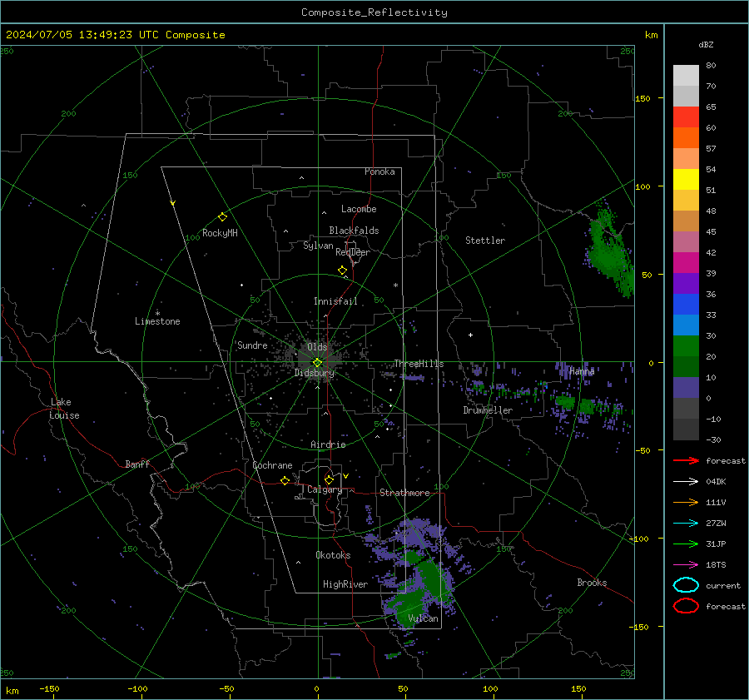
Task: Click the white plus marker west of Hanna
Action: [470, 335]
